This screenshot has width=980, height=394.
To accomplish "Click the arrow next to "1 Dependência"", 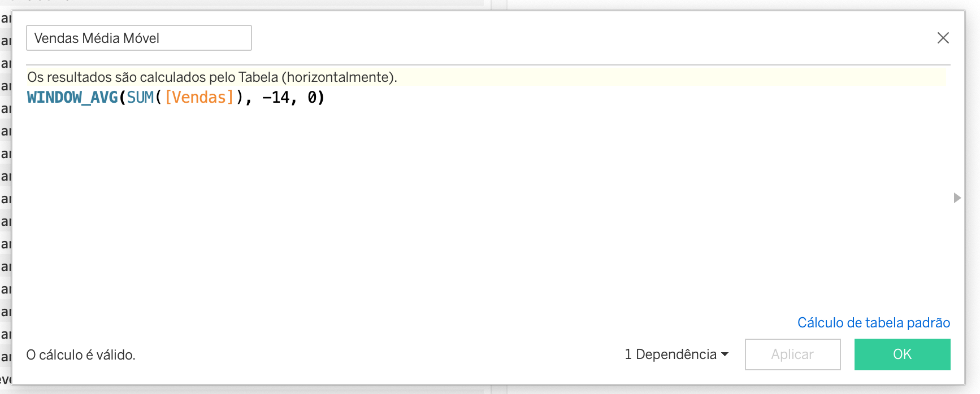I will click(x=726, y=354).
